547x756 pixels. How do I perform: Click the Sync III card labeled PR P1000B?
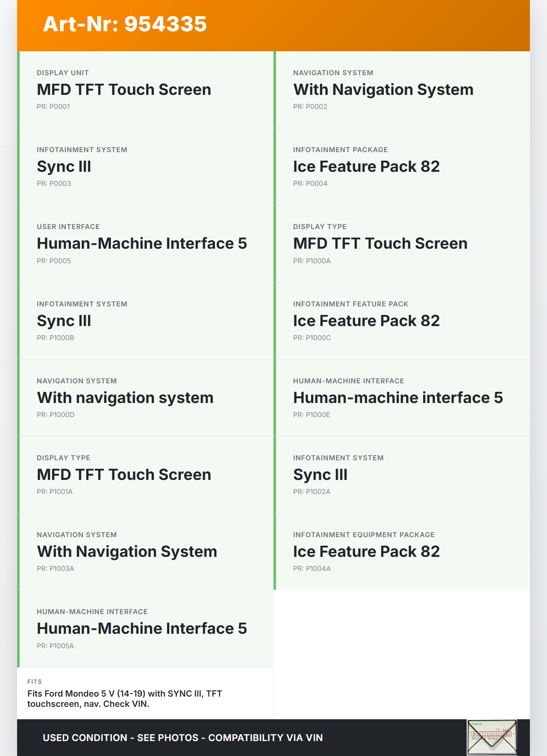pyautogui.click(x=146, y=321)
